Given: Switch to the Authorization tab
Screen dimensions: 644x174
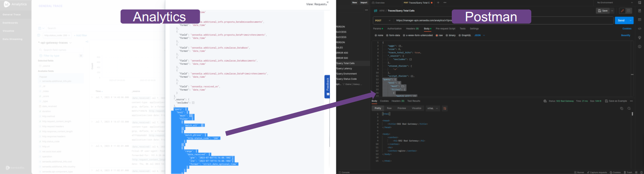Looking at the screenshot, I should tap(394, 28).
